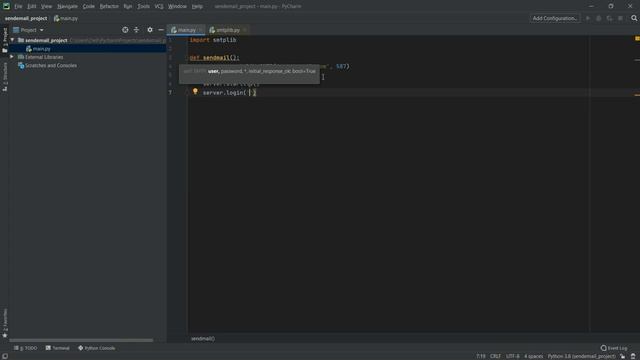Click UTF-8 encoding in status bar
The width and height of the screenshot is (640, 360).
click(x=513, y=356)
